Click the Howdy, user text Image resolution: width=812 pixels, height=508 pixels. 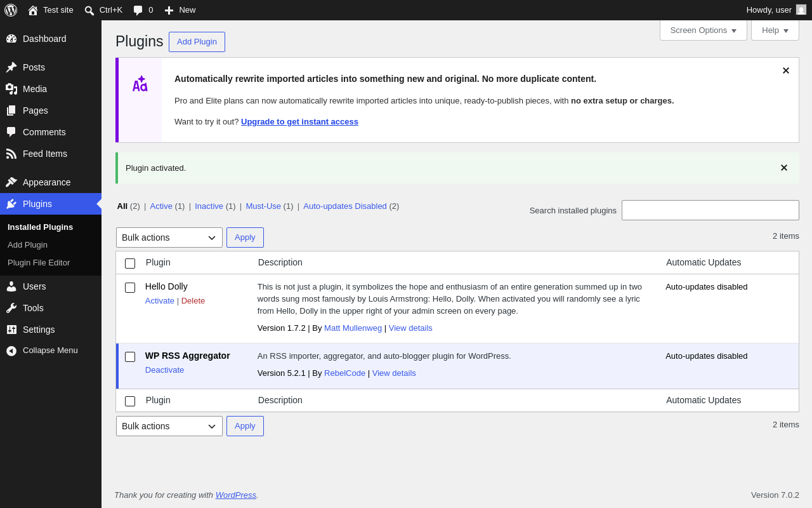click(769, 10)
